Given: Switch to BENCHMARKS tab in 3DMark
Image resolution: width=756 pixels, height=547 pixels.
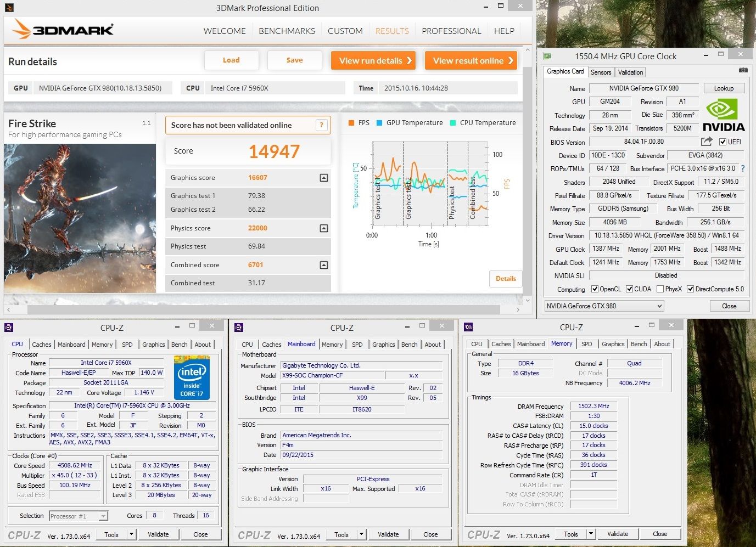Looking at the screenshot, I should pyautogui.click(x=287, y=31).
